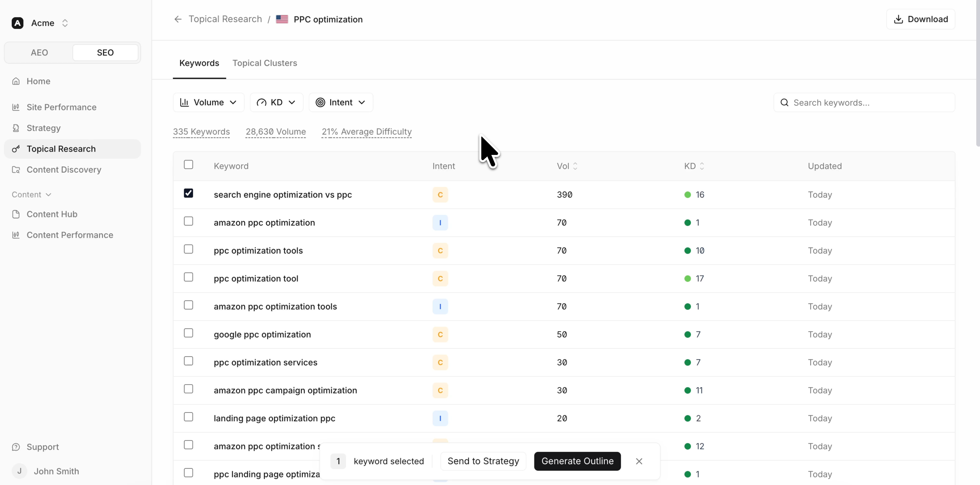Open the Volume filter dropdown
Viewport: 980px width, 485px height.
pos(209,102)
